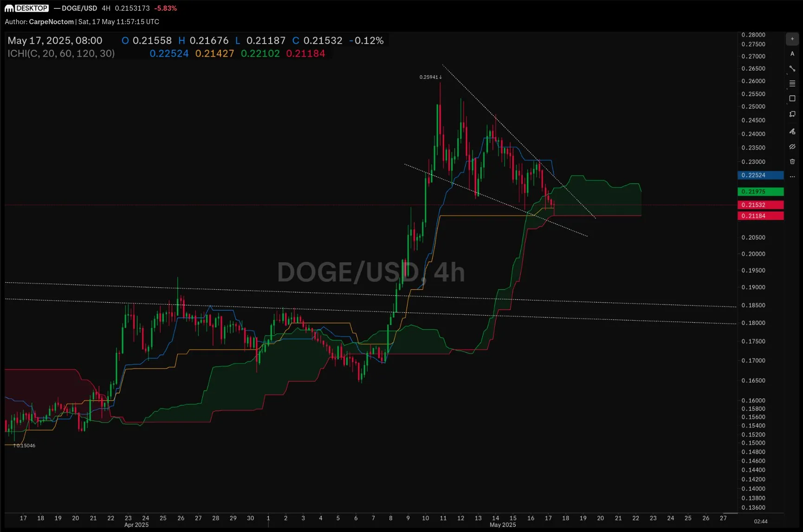
Task: Open the DOGE/USD symbol selector
Action: [79, 8]
